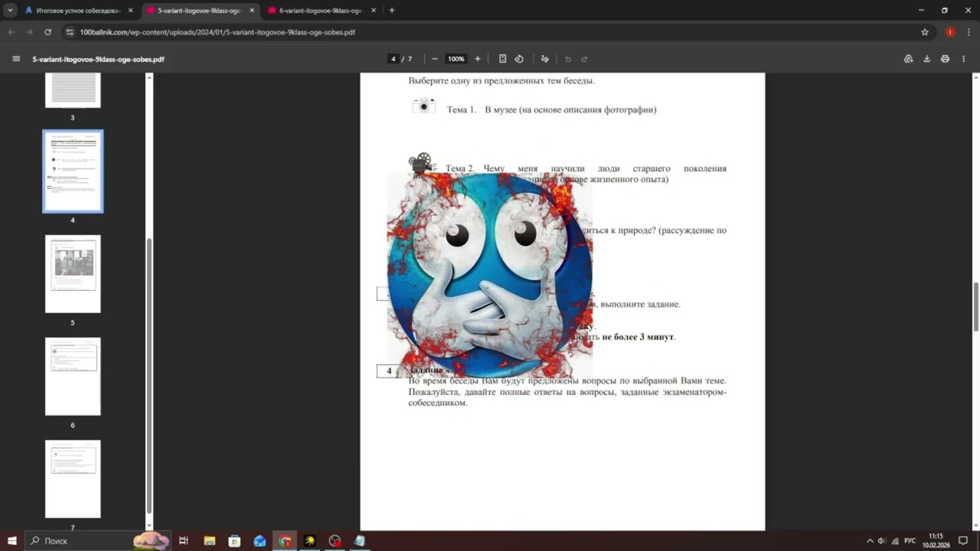The height and width of the screenshot is (551, 980).
Task: Click the camera icon beside Тема 1
Action: (x=423, y=106)
